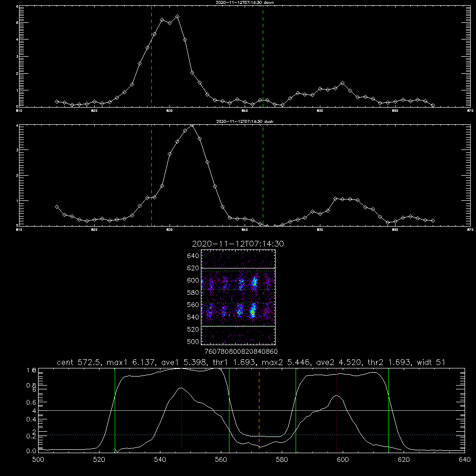Click the 520 label on bottom plot x-axis
The width and height of the screenshot is (476, 476).
click(x=99, y=460)
